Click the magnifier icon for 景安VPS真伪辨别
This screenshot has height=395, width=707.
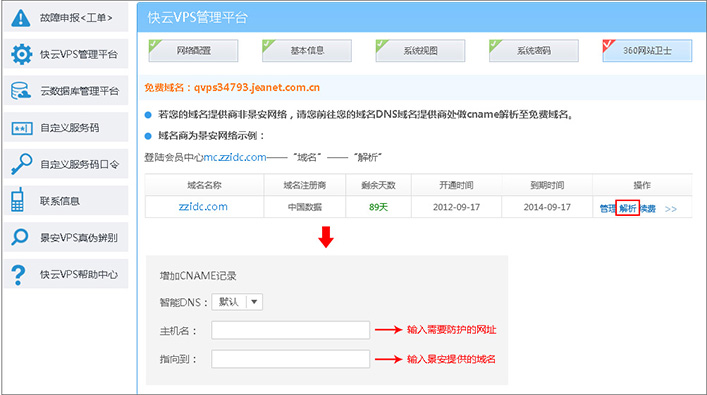click(20, 237)
